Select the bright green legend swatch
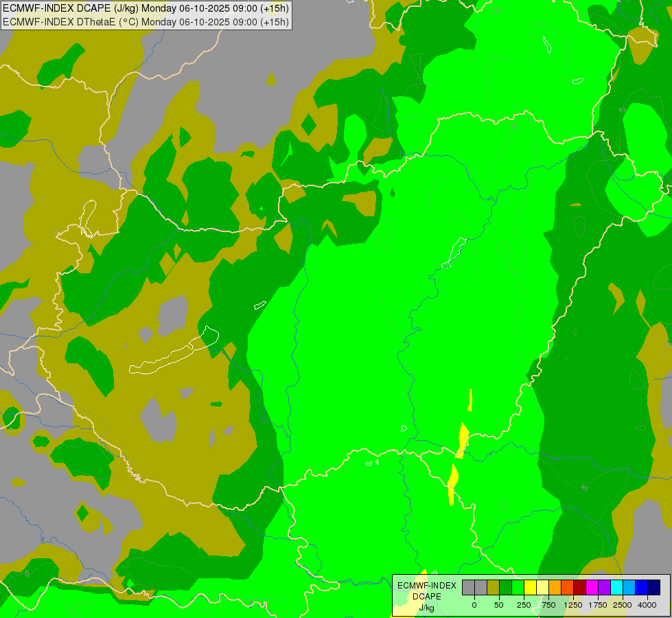Viewport: 672px width, 618px height. coord(518,588)
